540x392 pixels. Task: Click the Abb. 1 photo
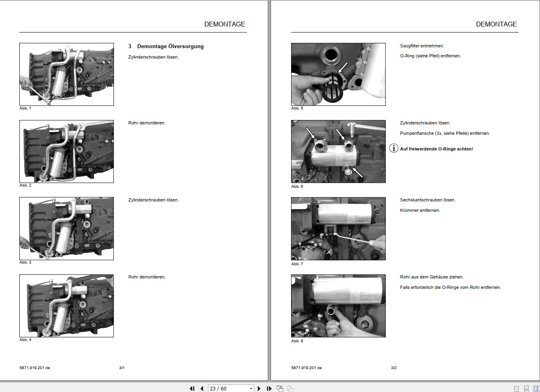67,74
